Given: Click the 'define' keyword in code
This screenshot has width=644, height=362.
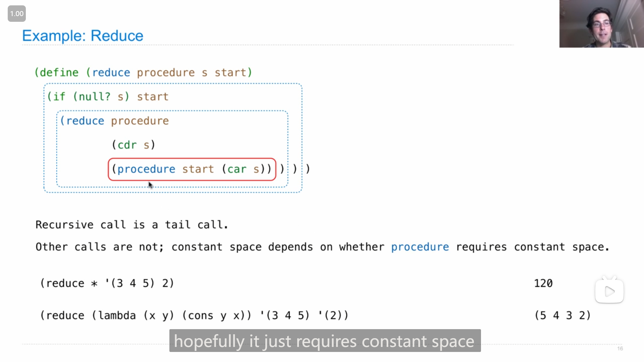Looking at the screenshot, I should (59, 73).
